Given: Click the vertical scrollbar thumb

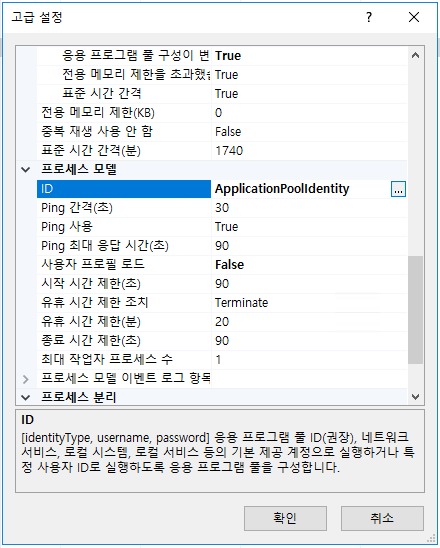Looking at the screenshot, I should pyautogui.click(x=415, y=310).
